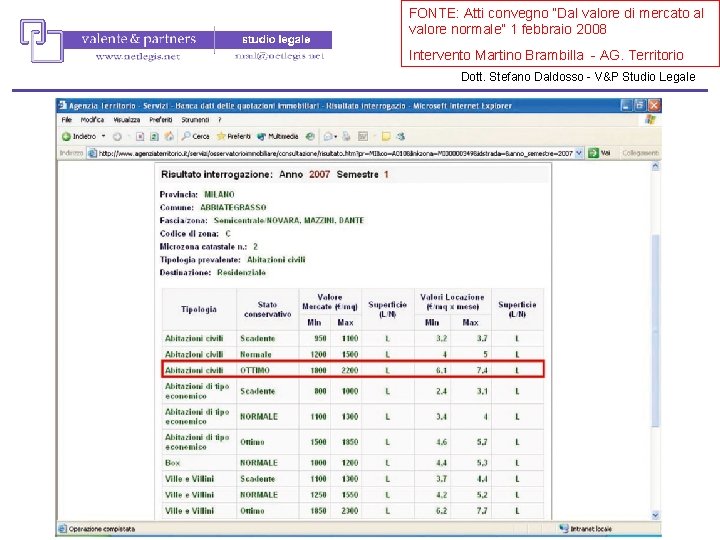Click the Collegamenti links toolbar label

[x=641, y=153]
